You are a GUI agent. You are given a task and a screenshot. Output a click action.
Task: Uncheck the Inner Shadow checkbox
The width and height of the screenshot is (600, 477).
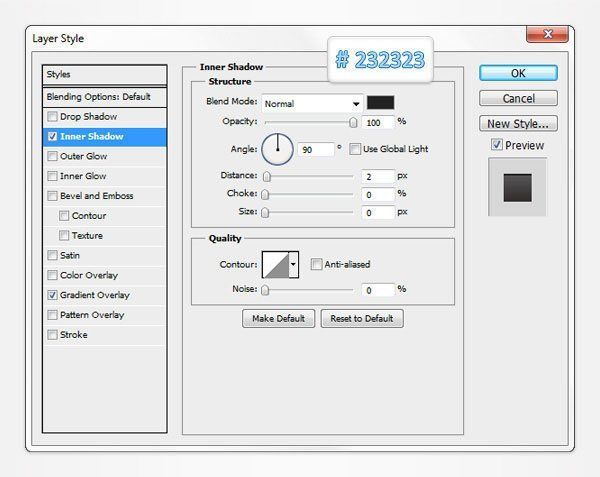click(52, 136)
